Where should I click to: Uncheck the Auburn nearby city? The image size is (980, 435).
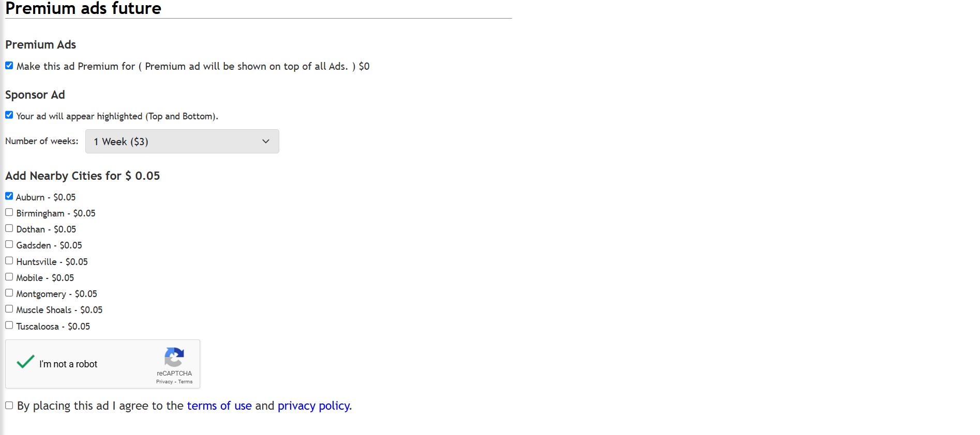[9, 196]
